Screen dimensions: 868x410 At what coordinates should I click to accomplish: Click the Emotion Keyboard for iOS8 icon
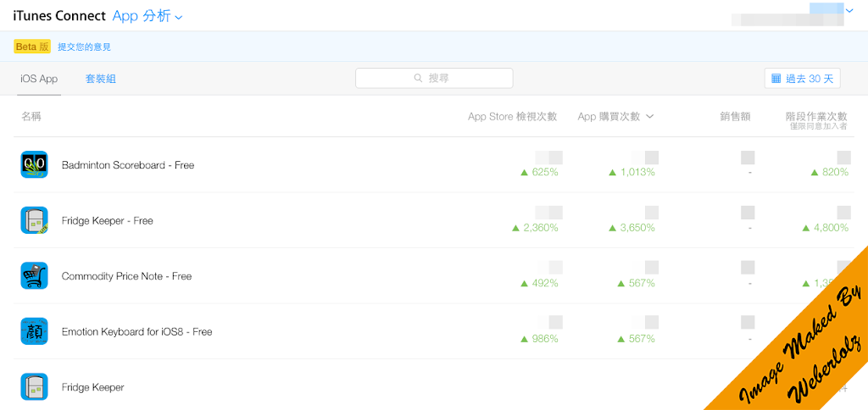click(34, 331)
